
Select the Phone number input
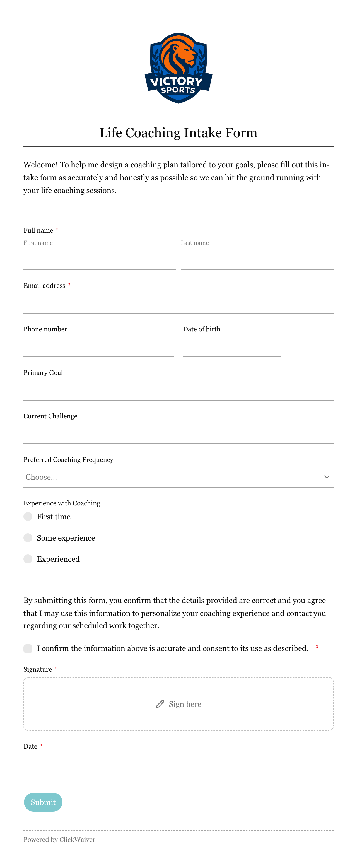(99, 347)
